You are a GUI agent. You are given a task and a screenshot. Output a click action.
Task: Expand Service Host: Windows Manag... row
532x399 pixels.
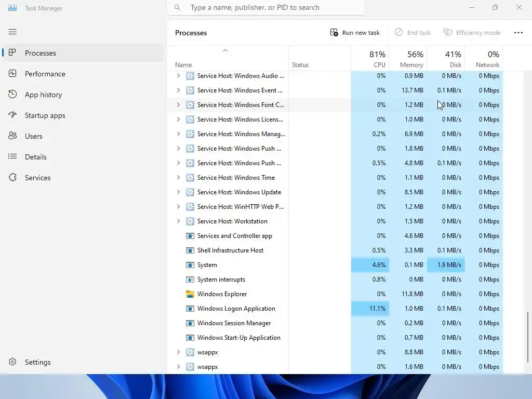click(179, 134)
